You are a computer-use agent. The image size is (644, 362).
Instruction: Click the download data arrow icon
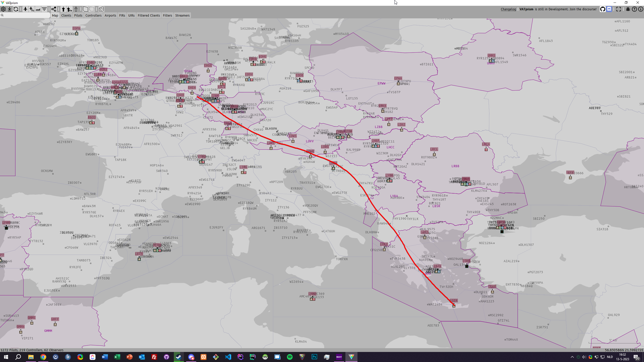pos(10,9)
